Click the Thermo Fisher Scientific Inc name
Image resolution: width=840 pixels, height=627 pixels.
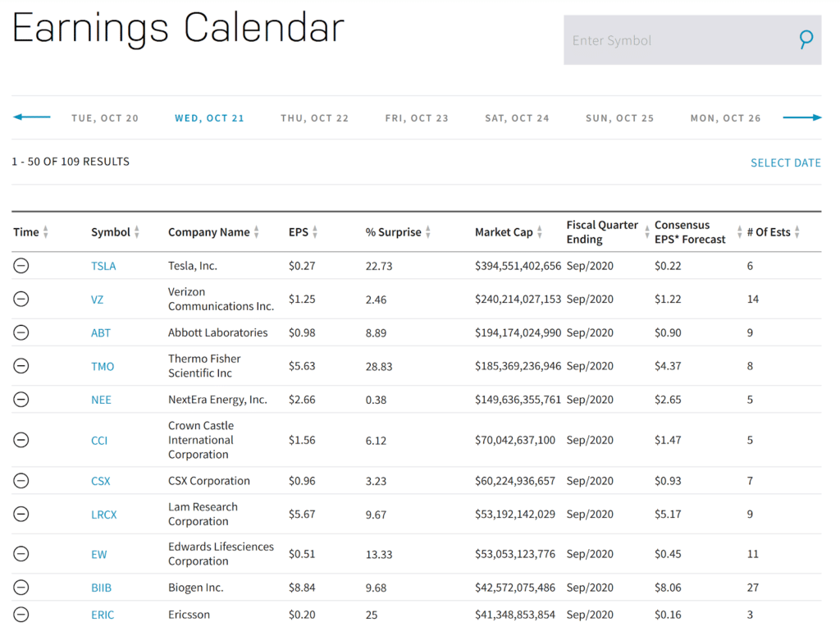[x=204, y=365]
